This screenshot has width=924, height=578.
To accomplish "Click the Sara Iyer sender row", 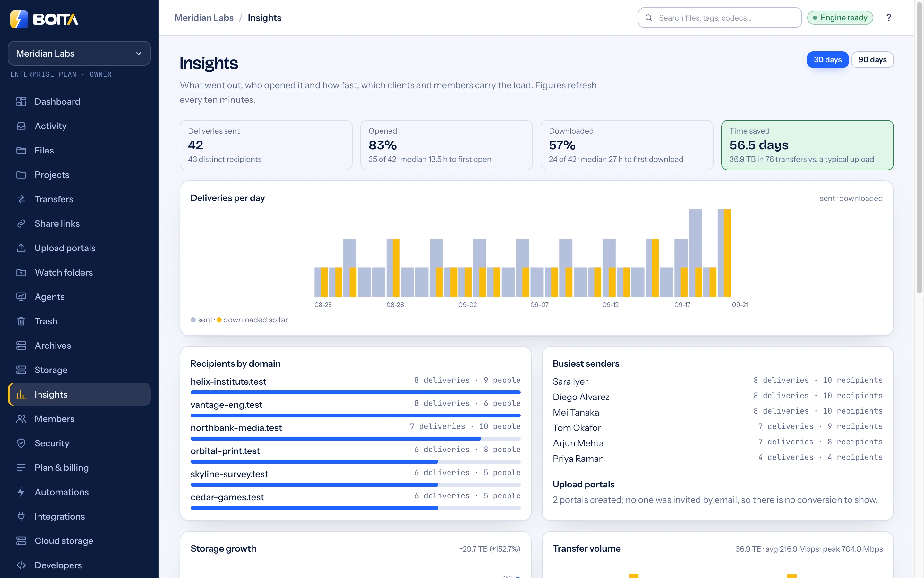I will 717,381.
